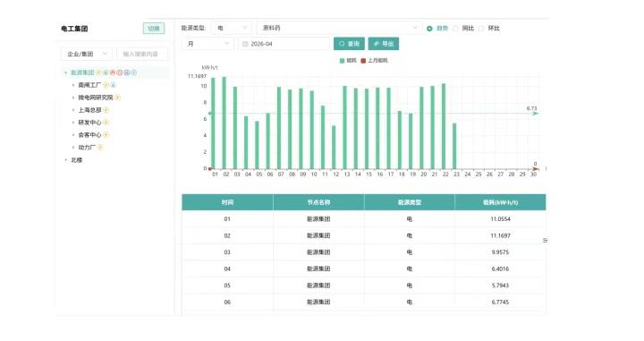This screenshot has height=341, width=644.
Task: Select the 同比 radio option
Action: [455, 29]
